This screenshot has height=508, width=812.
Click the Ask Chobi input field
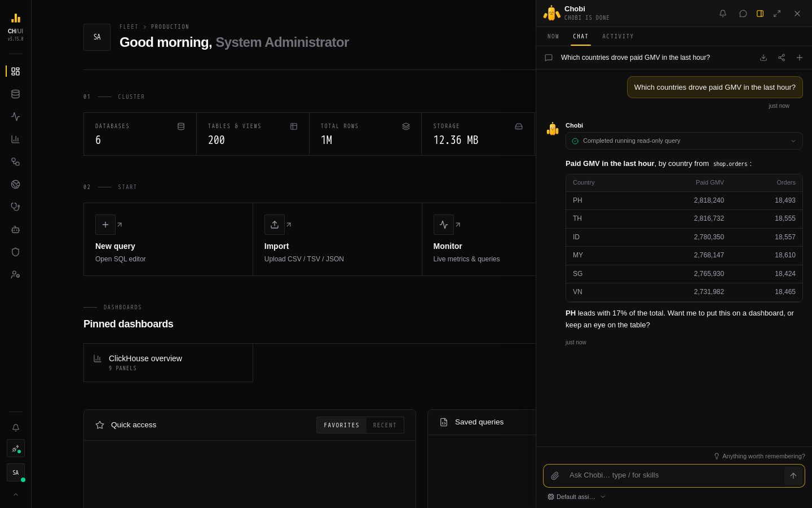click(x=674, y=475)
